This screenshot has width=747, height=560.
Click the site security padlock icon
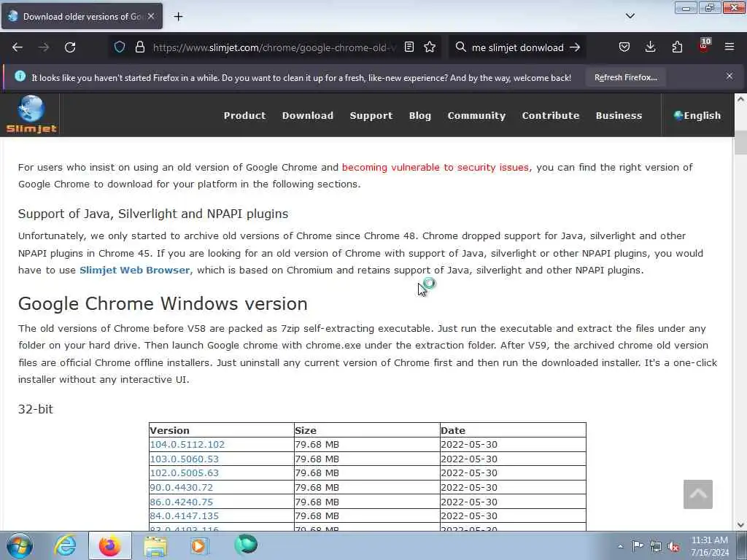(139, 47)
